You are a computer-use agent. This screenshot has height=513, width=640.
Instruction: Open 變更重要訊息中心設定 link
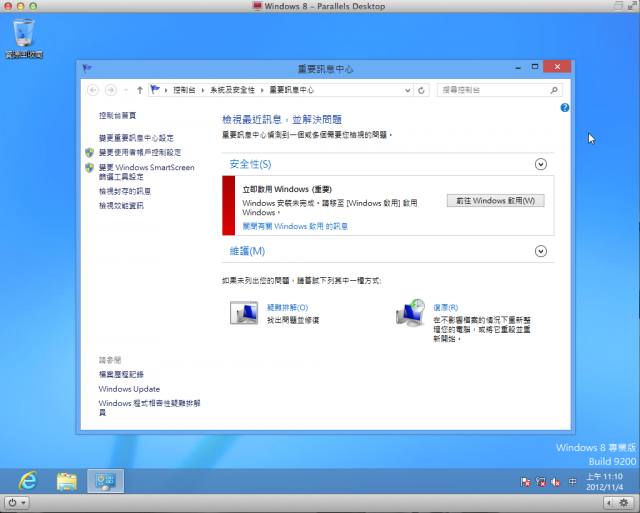point(136,138)
